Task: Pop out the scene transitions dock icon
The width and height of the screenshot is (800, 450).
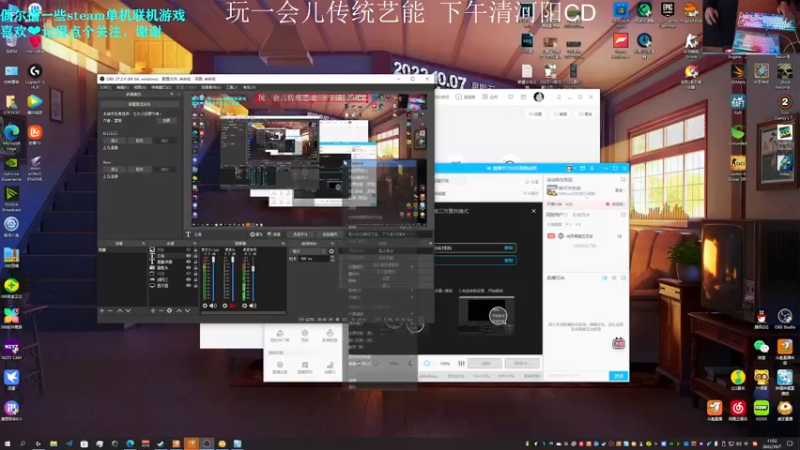Action: (x=332, y=243)
